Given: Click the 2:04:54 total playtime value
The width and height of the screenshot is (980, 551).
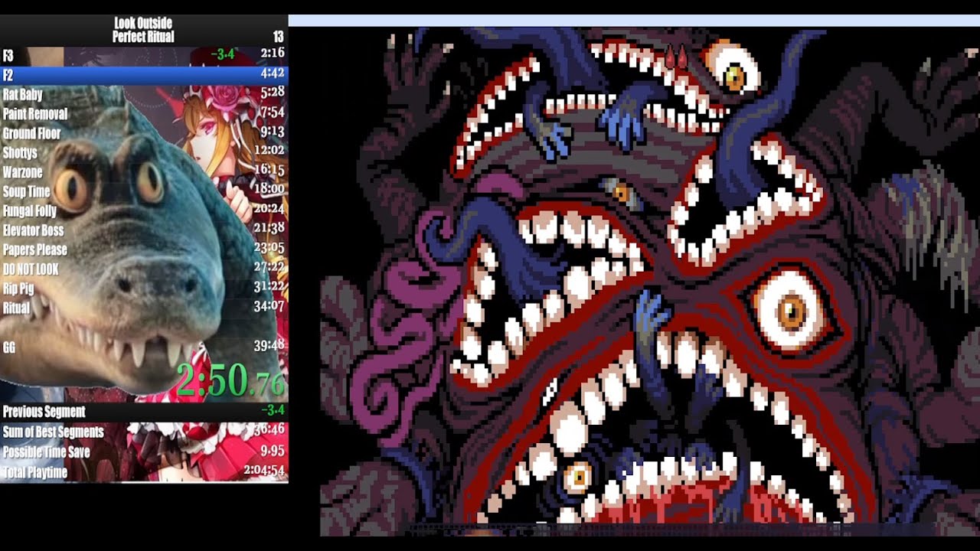Looking at the screenshot, I should pos(264,471).
